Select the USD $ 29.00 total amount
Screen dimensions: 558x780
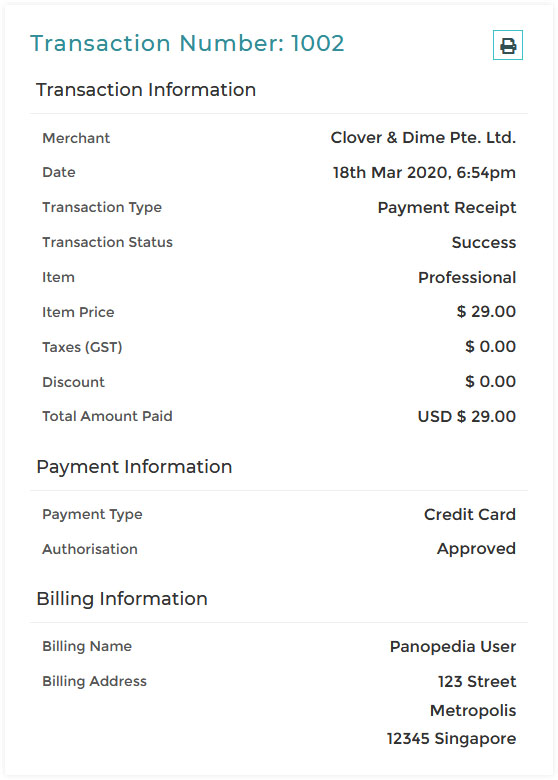pyautogui.click(x=467, y=416)
